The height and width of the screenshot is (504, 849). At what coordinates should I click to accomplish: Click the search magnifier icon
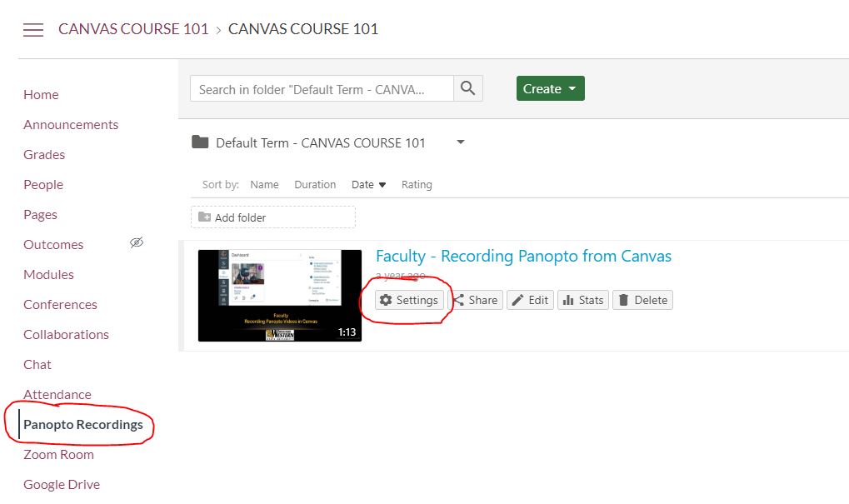(x=467, y=88)
